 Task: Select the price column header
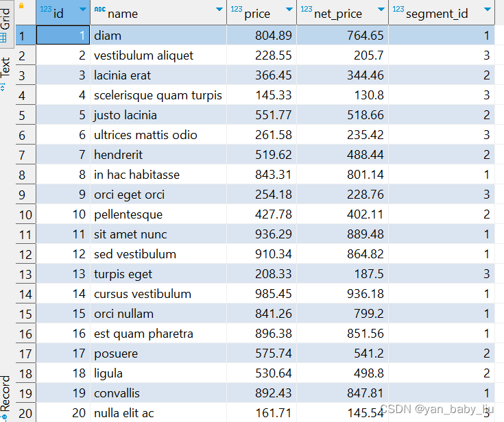coord(261,13)
